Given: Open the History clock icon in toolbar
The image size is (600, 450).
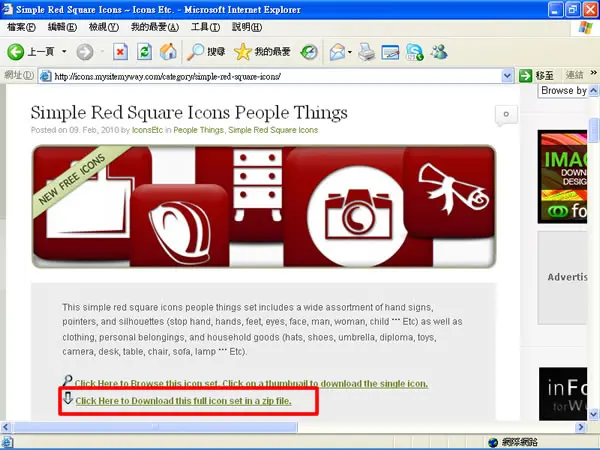Looking at the screenshot, I should (x=309, y=52).
